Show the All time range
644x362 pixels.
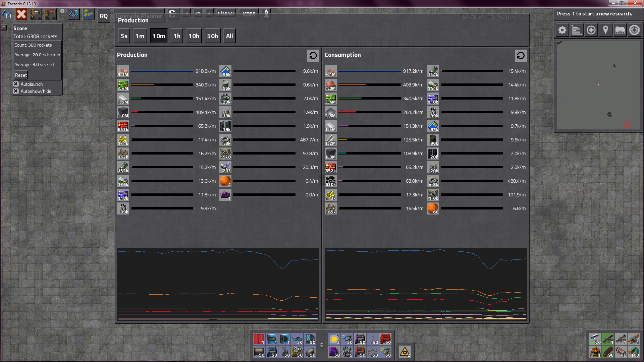point(229,36)
